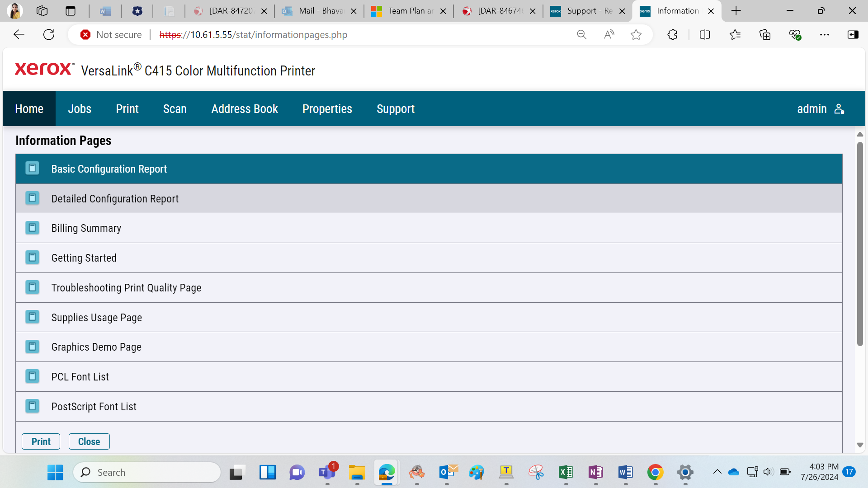Click the icon next to Getting Started
The height and width of the screenshot is (488, 868).
point(32,258)
